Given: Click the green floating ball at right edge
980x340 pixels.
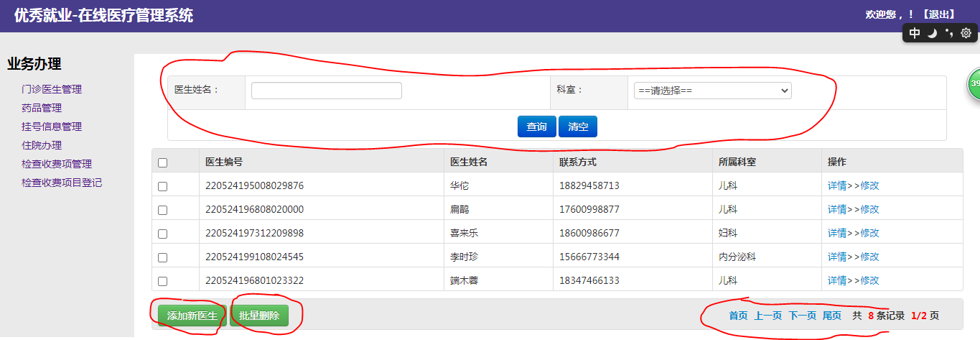Looking at the screenshot, I should pos(974,84).
